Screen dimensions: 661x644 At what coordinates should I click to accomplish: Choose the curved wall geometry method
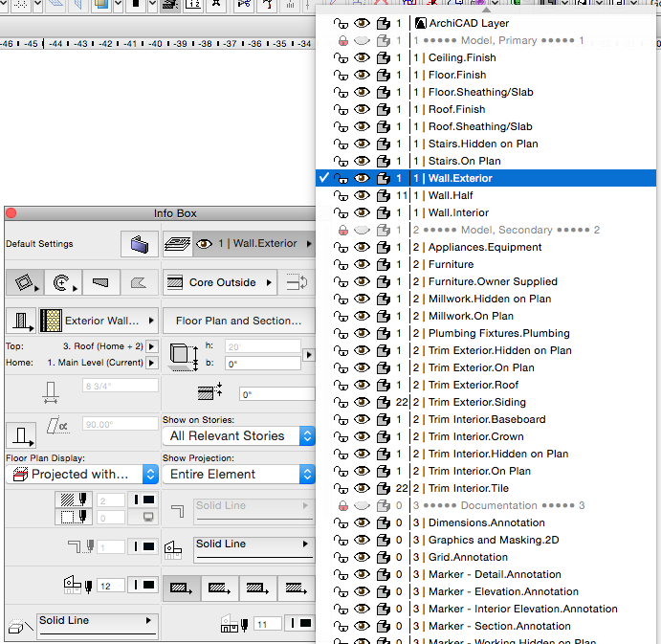pos(63,282)
